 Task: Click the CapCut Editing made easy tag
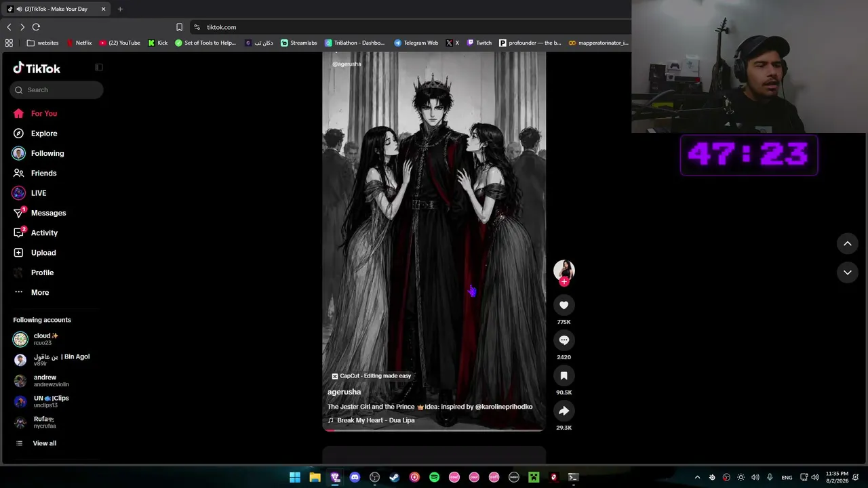point(371,376)
